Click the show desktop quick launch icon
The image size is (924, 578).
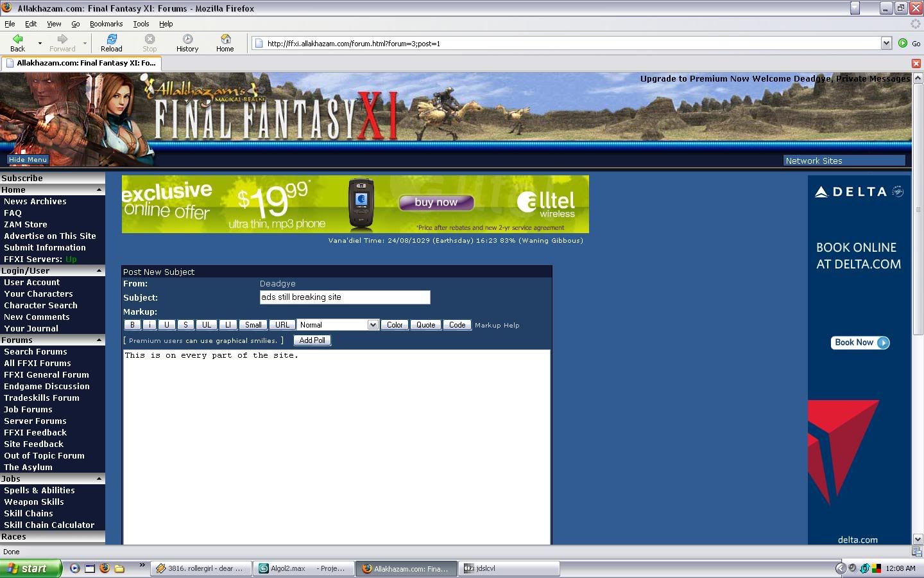[x=90, y=568]
